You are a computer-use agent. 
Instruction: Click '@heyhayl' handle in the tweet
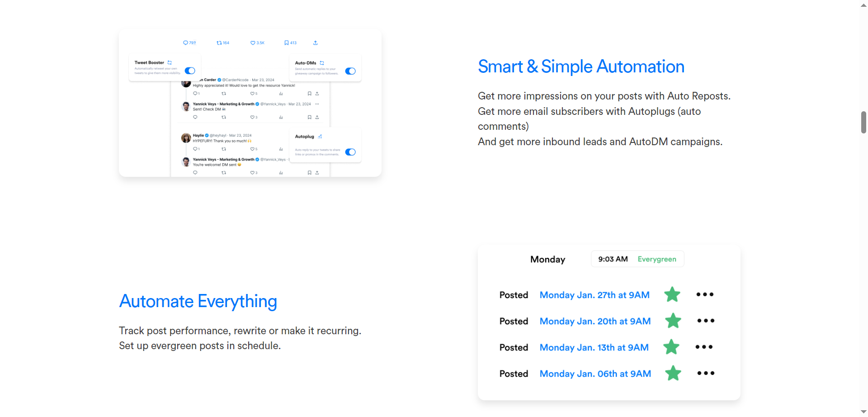[x=218, y=135]
